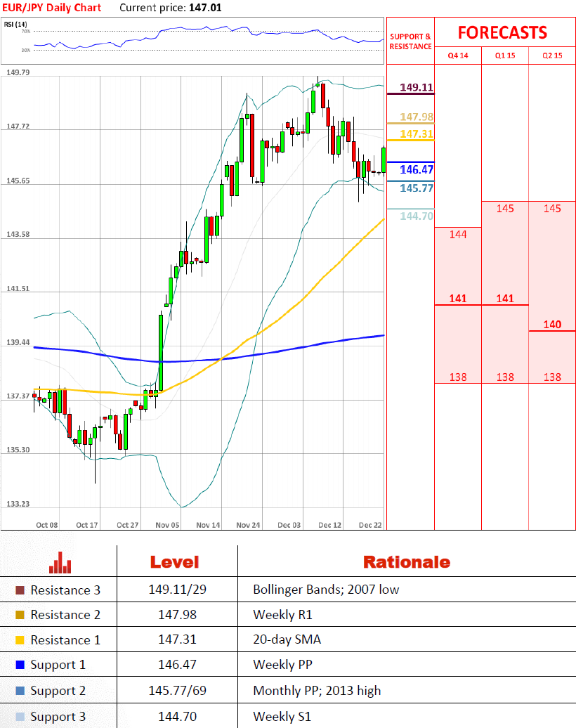The height and width of the screenshot is (728, 576).
Task: Click the 'Support 2' row label
Action: [x=58, y=691]
